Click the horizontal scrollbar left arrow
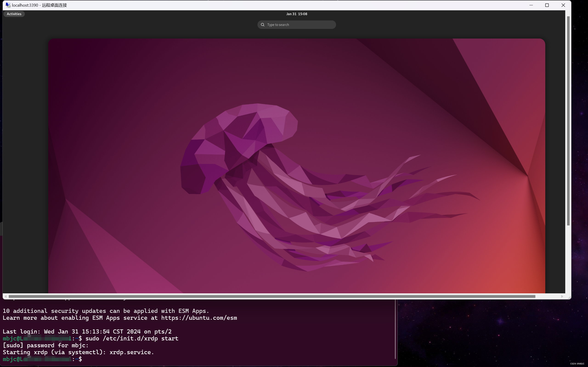Image resolution: width=588 pixels, height=367 pixels. pyautogui.click(x=6, y=296)
